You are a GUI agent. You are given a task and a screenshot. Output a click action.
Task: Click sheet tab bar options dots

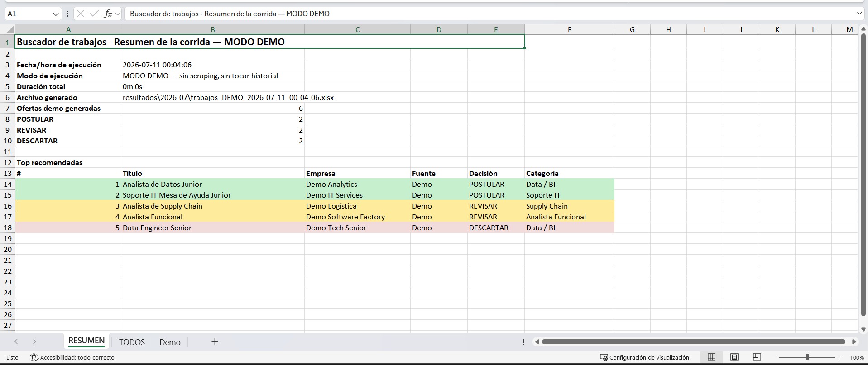click(x=523, y=342)
